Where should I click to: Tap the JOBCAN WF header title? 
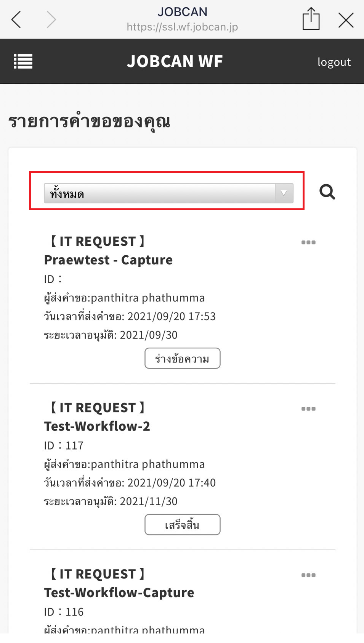(175, 61)
